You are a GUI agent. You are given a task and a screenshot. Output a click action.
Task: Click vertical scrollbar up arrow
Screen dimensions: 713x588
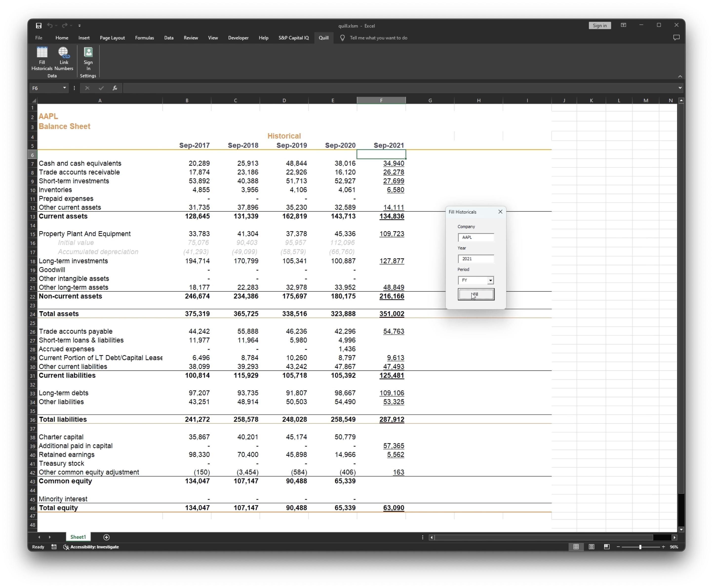[x=681, y=101]
